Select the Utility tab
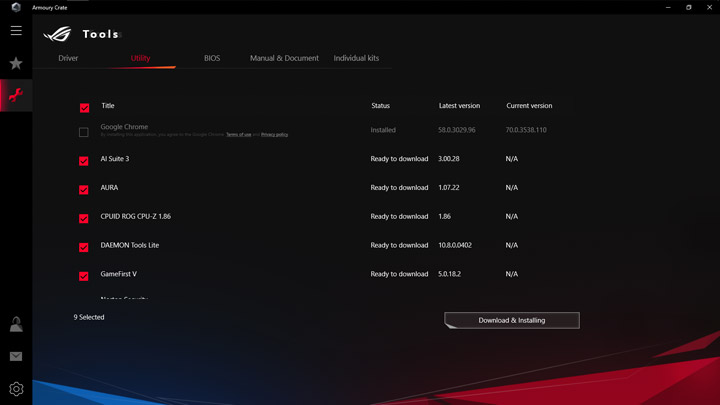This screenshot has height=405, width=720. (140, 58)
